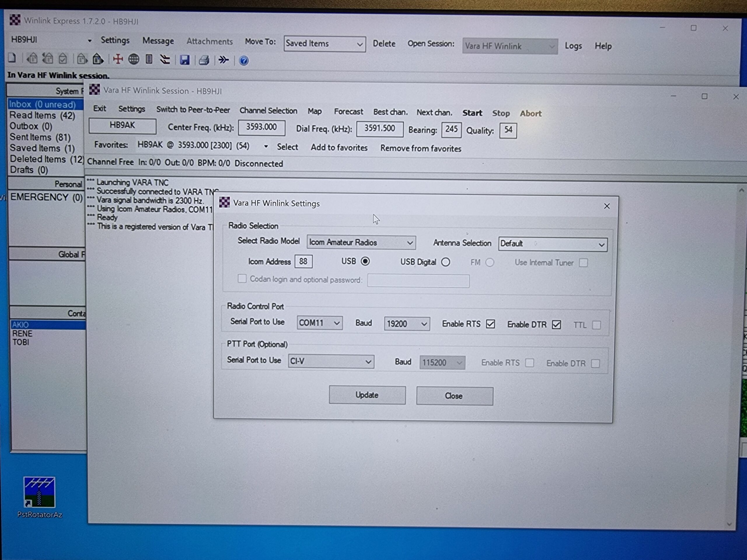Open Channel Selection in session window

coord(268,111)
